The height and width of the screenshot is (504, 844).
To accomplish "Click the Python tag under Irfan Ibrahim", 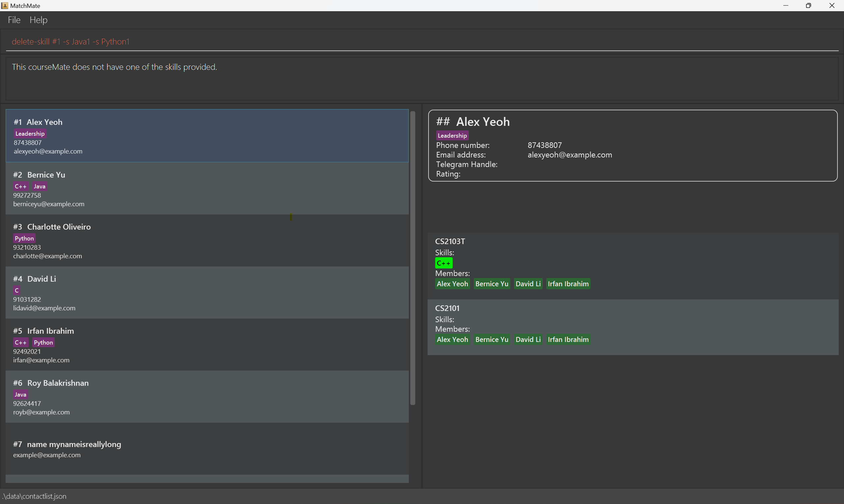I will coord(43,342).
